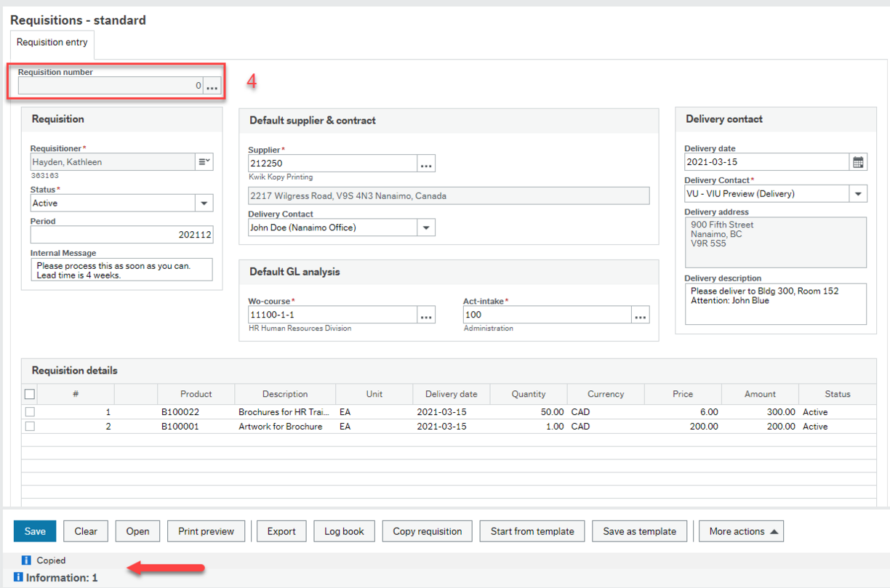This screenshot has height=588, width=890.
Task: Open the Requisitioner lookup selector icon
Action: point(205,161)
